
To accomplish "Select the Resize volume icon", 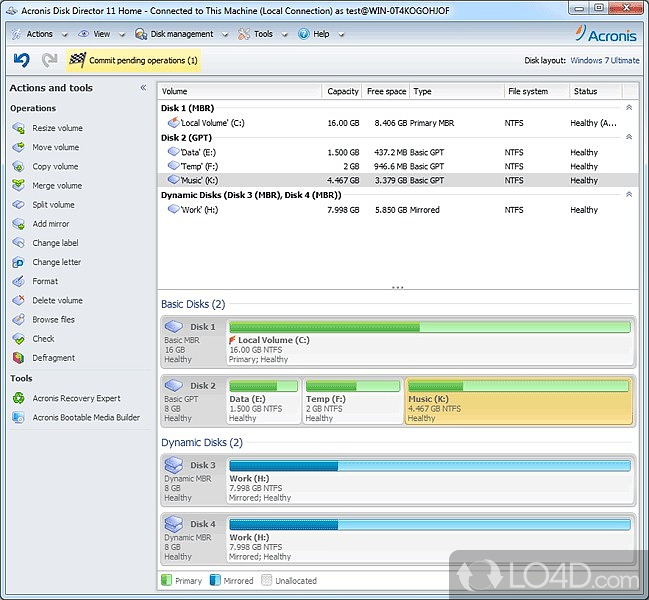I will click(19, 128).
